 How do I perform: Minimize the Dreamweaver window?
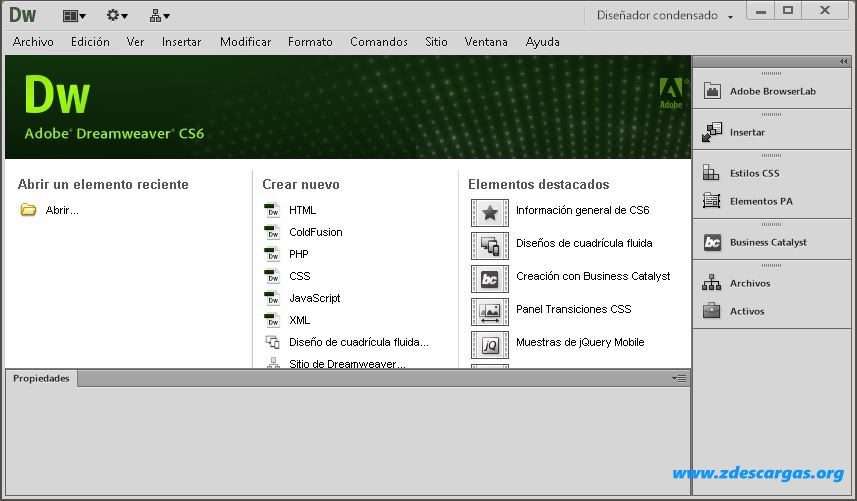coord(760,10)
